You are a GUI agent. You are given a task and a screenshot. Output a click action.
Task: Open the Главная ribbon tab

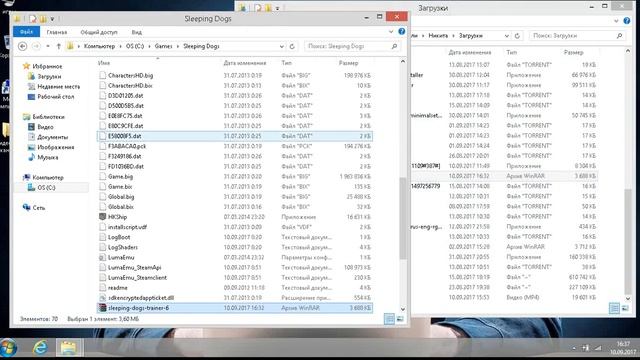[57, 32]
